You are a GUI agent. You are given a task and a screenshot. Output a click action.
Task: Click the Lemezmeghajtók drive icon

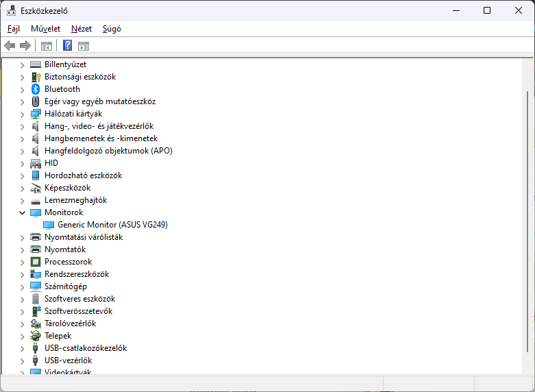[x=36, y=201]
